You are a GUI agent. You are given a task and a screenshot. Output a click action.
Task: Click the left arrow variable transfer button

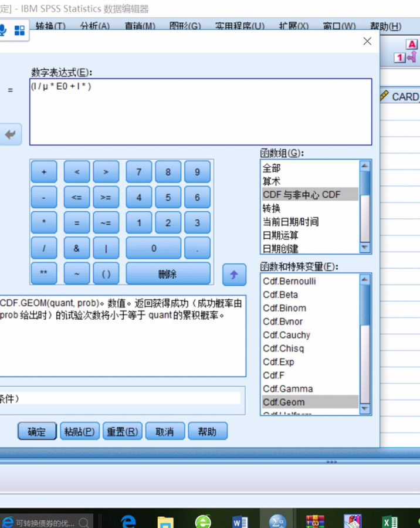pos(10,134)
